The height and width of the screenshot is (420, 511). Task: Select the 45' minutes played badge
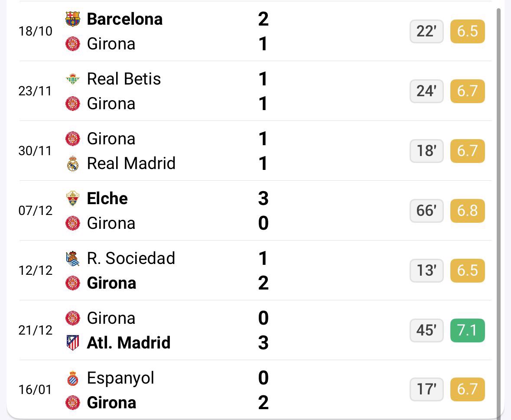[x=426, y=330]
